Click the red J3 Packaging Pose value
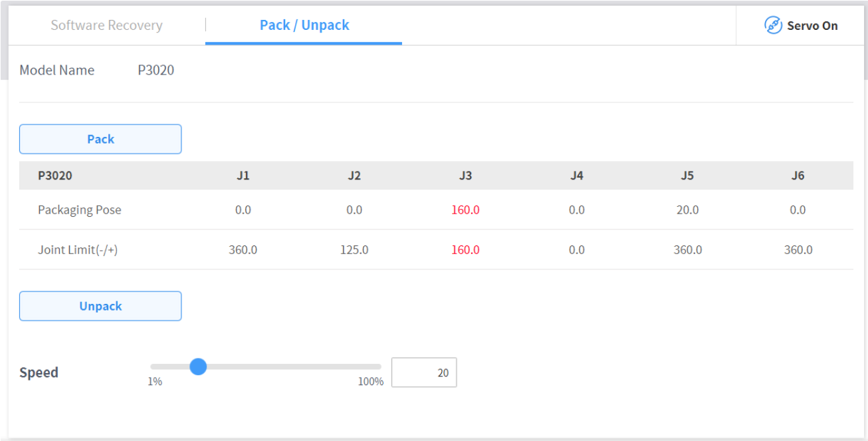Image resolution: width=868 pixels, height=441 pixels. (465, 210)
